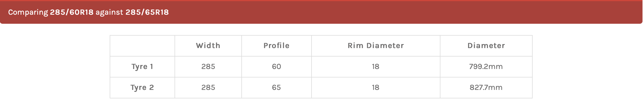Click Tyre 2 rim diameter 18

(x=376, y=88)
